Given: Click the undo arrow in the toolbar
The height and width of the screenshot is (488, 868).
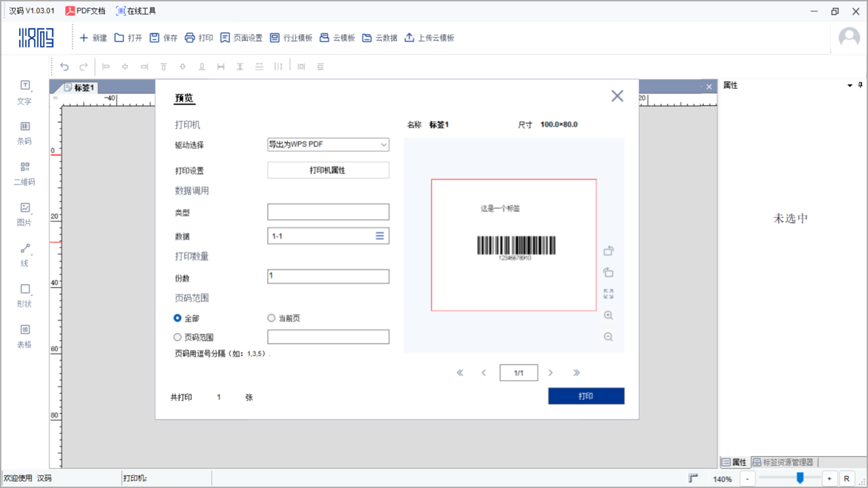Looking at the screenshot, I should coord(64,66).
